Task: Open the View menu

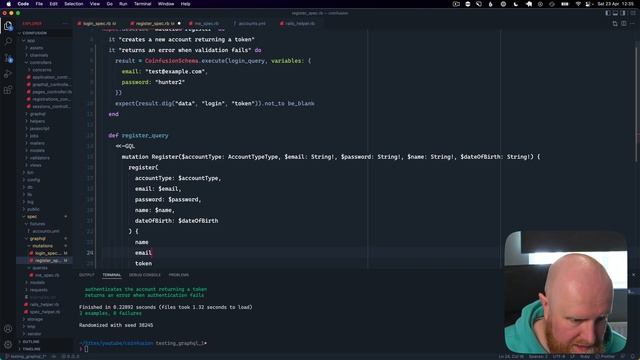Action: (95, 4)
